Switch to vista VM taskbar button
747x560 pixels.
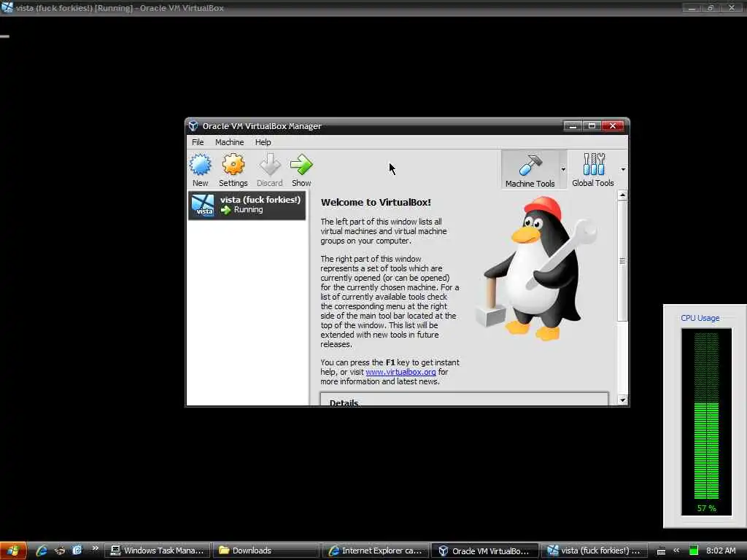tap(594, 551)
